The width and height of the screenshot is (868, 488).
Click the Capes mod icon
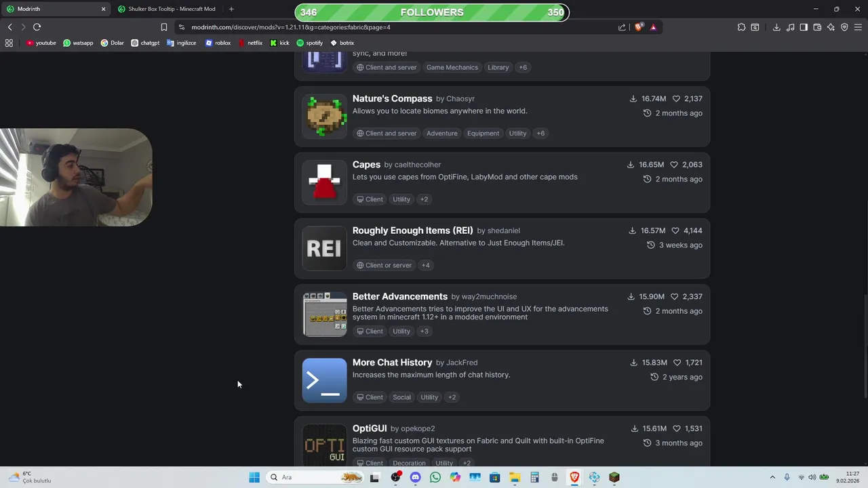(324, 182)
